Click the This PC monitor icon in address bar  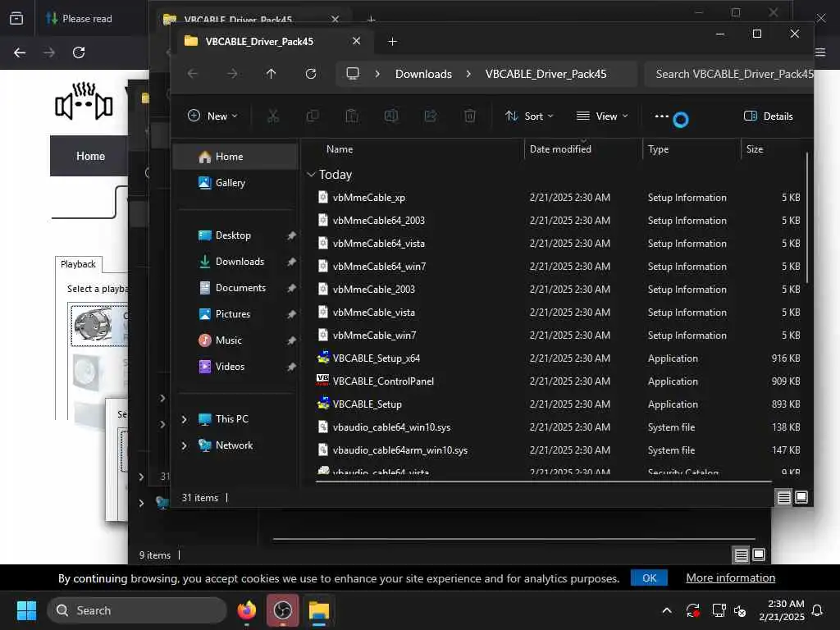[x=353, y=73]
